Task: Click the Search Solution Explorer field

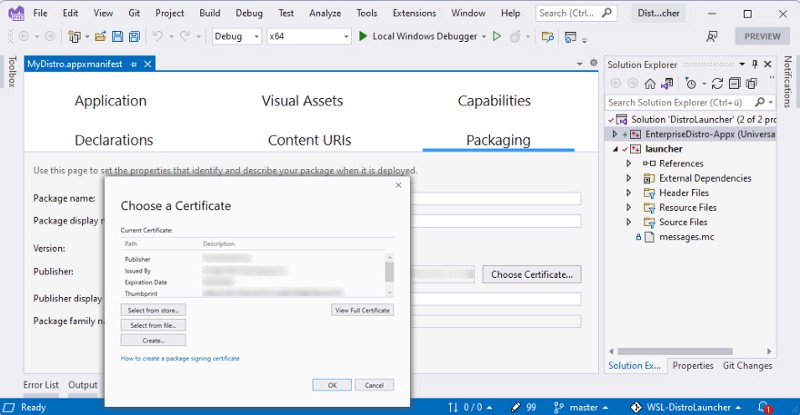Action: point(690,102)
